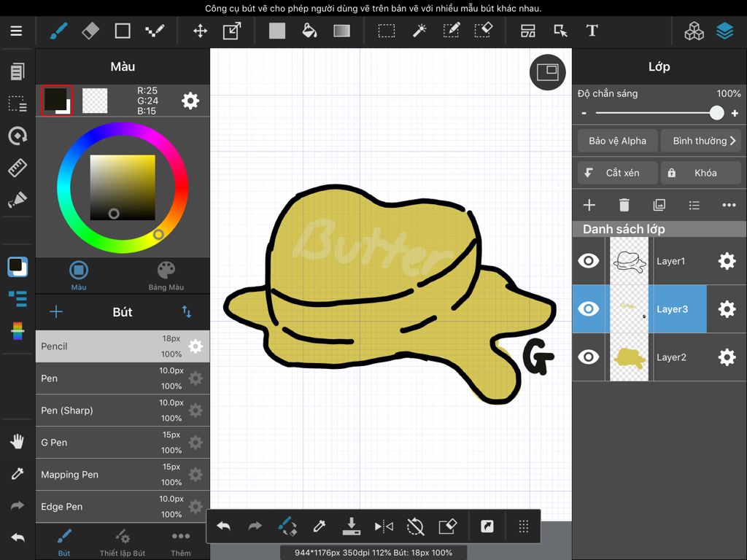Toggle the Khóa layer lock
Screen dimensions: 747x560
(x=700, y=173)
